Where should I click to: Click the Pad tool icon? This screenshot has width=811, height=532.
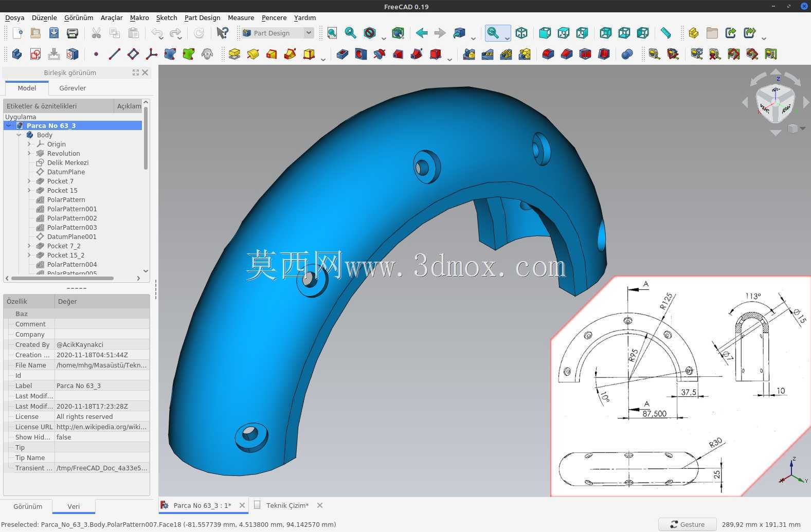pos(235,54)
